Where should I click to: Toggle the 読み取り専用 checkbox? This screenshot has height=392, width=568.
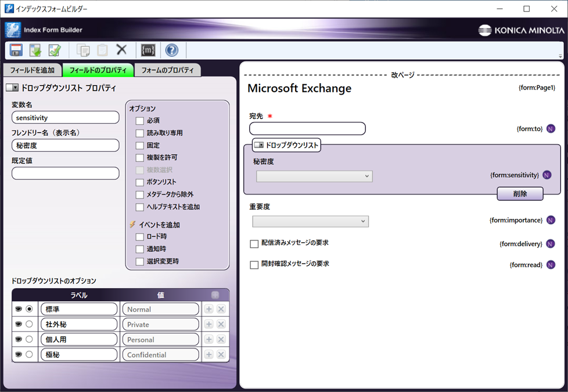(x=140, y=133)
